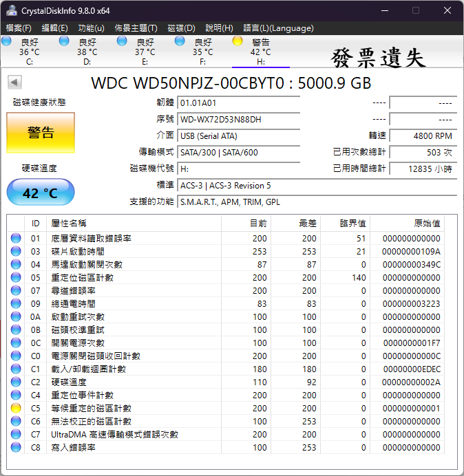Click the yellow warning orb for drive H:
464x476 pixels.
[238, 41]
